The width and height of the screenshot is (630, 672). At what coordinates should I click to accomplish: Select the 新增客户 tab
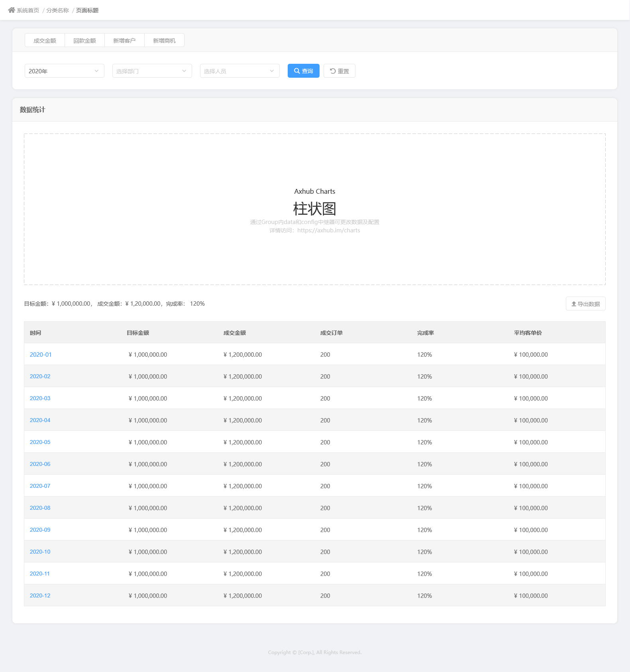tap(124, 40)
